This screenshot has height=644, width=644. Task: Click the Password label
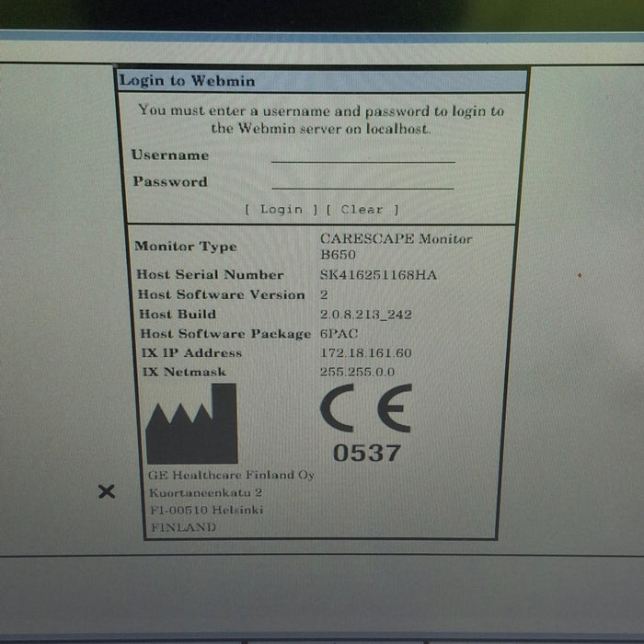tap(170, 182)
